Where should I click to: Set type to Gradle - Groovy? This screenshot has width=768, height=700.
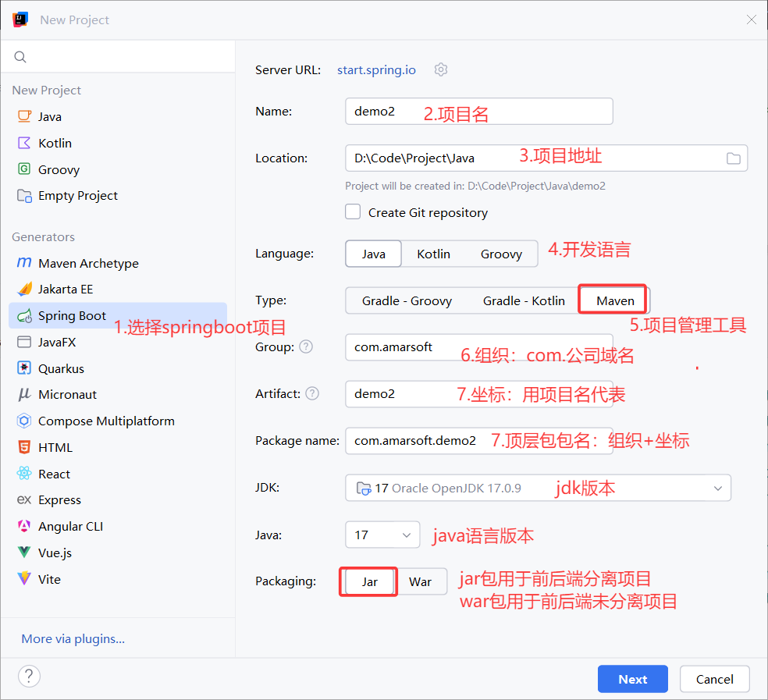click(407, 300)
